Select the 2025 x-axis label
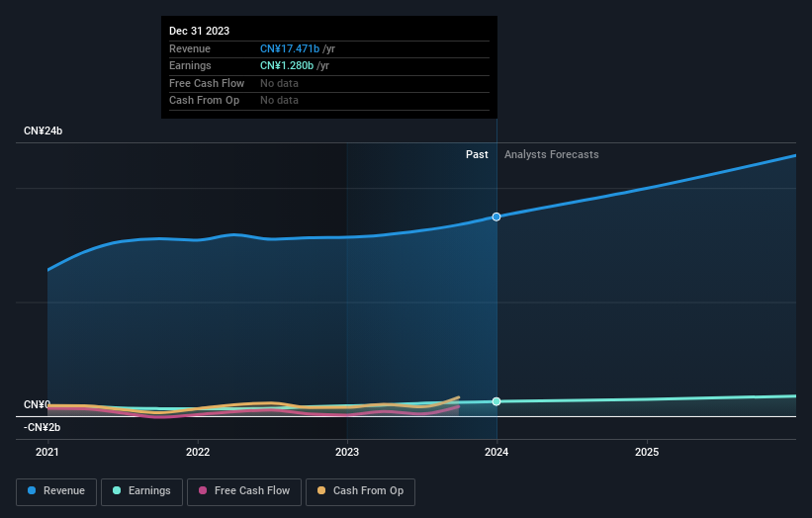Image resolution: width=812 pixels, height=518 pixels. (x=647, y=453)
